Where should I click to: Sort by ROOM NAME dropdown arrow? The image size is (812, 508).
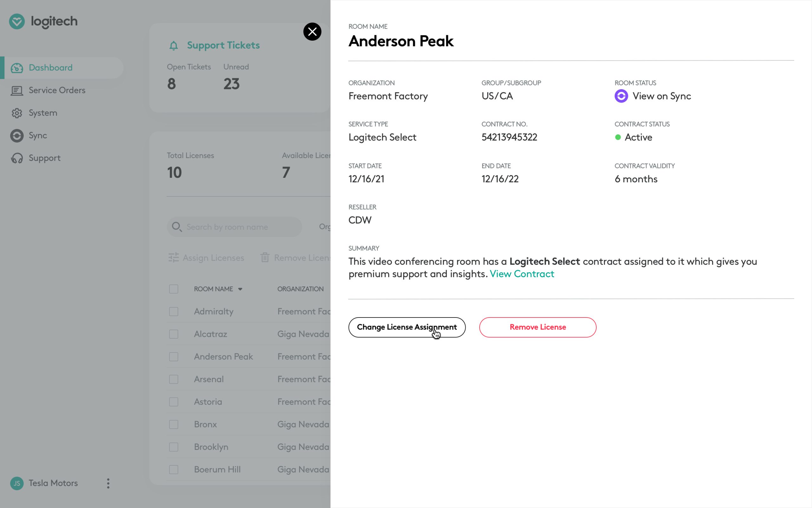(240, 289)
